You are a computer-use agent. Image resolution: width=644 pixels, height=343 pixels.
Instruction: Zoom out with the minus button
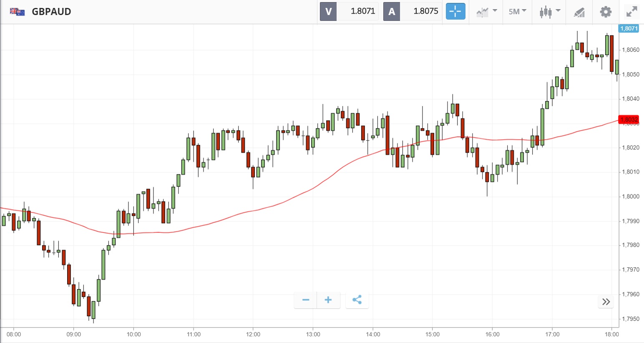(306, 300)
